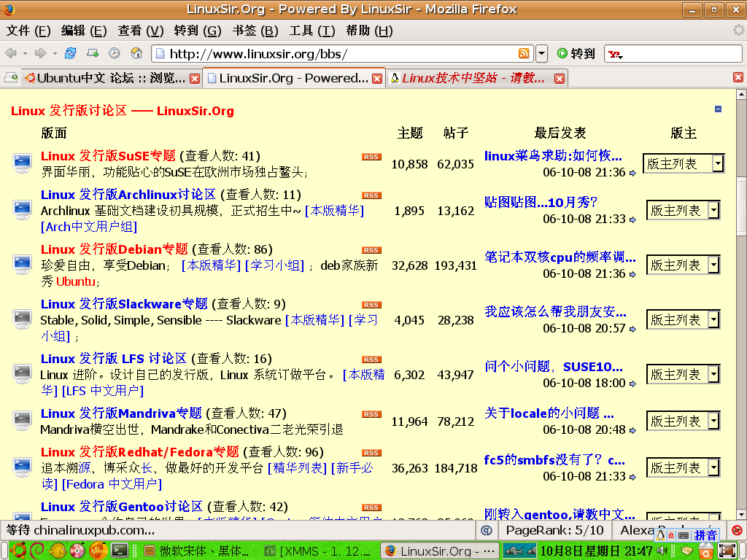Go to the Home page
This screenshot has height=560, width=747.
136,53
